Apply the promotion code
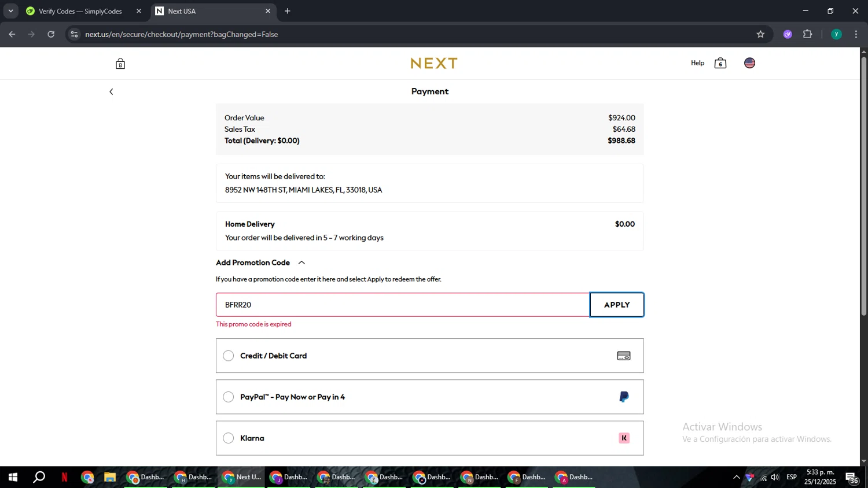Viewport: 868px width, 488px height. pyautogui.click(x=617, y=305)
